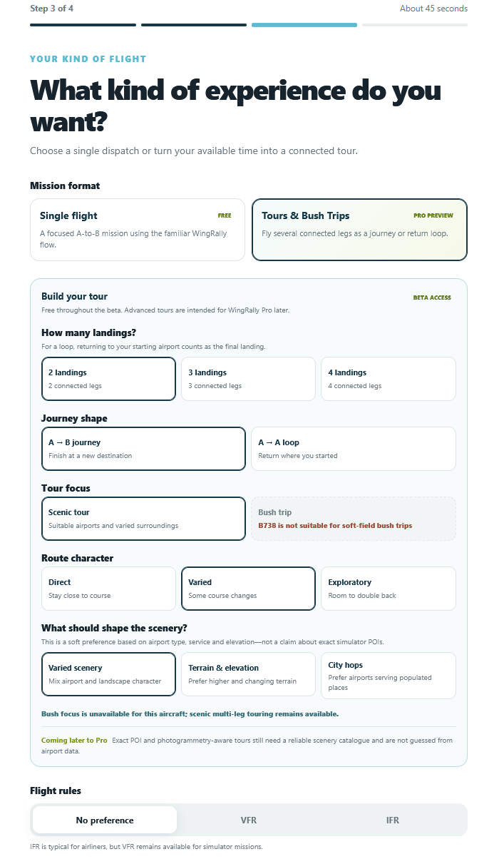Choose the 4 landings option
Image resolution: width=504 pixels, height=859 pixels.
pos(389,379)
